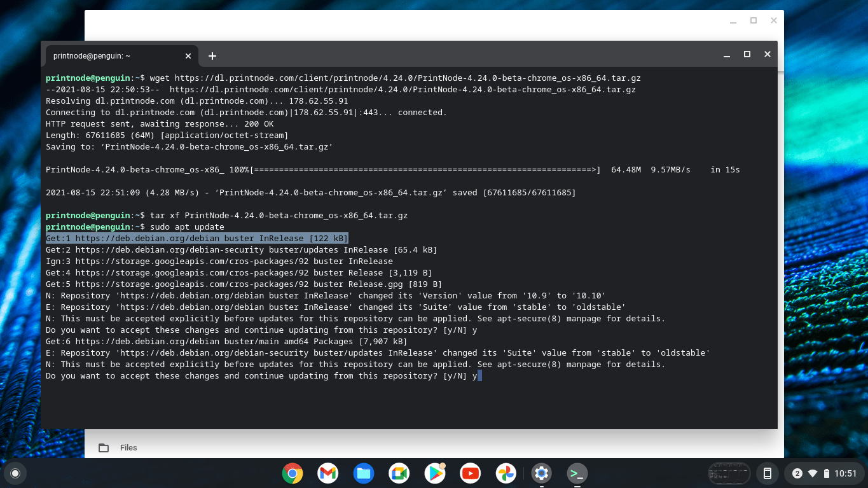Click the '2021-08-15 22:51:09' saved line

(311, 192)
